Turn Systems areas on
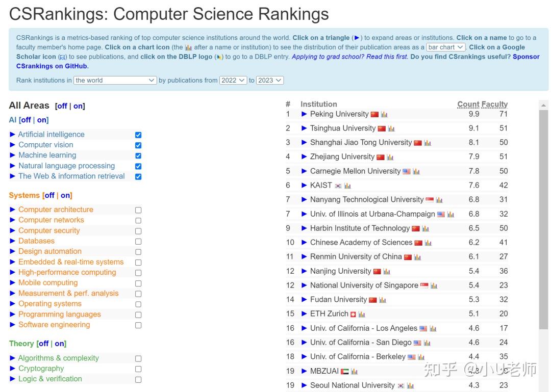This screenshot has width=551, height=392. click(x=65, y=195)
